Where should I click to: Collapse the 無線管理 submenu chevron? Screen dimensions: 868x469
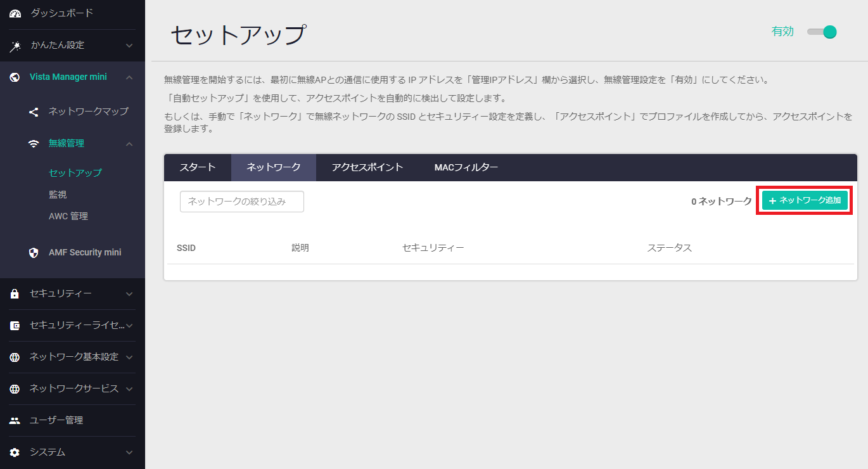129,144
